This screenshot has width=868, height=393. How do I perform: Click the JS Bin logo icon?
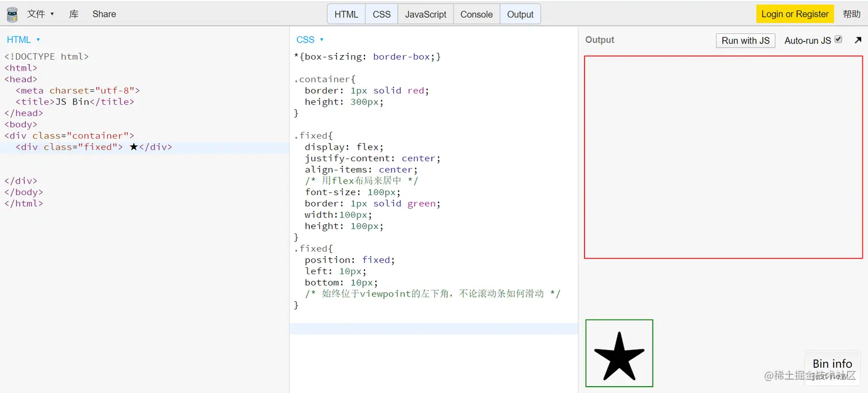(12, 14)
